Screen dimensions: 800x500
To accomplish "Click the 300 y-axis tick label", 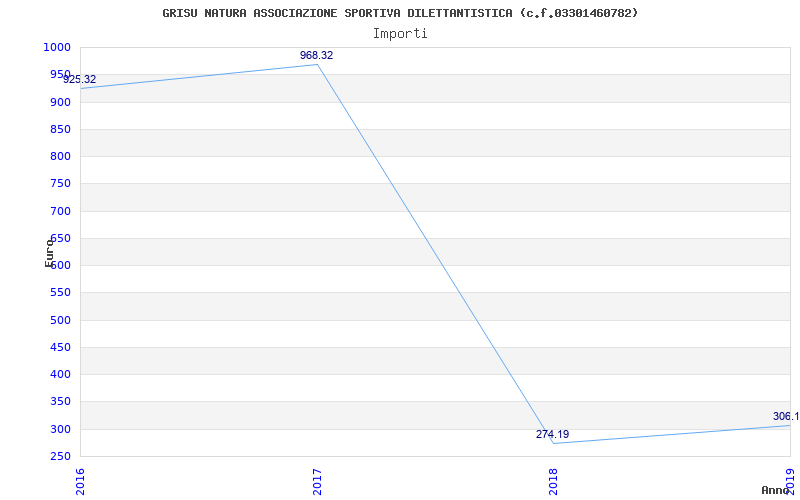I will click(60, 429).
